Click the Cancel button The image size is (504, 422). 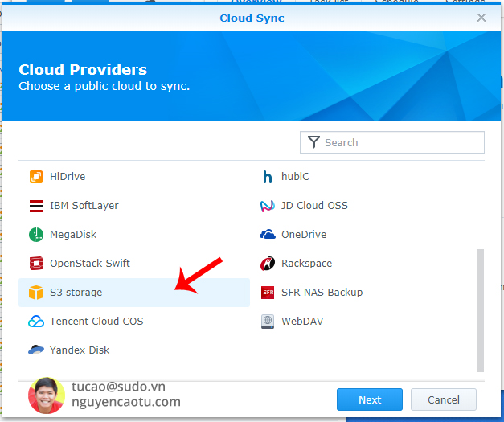click(444, 399)
